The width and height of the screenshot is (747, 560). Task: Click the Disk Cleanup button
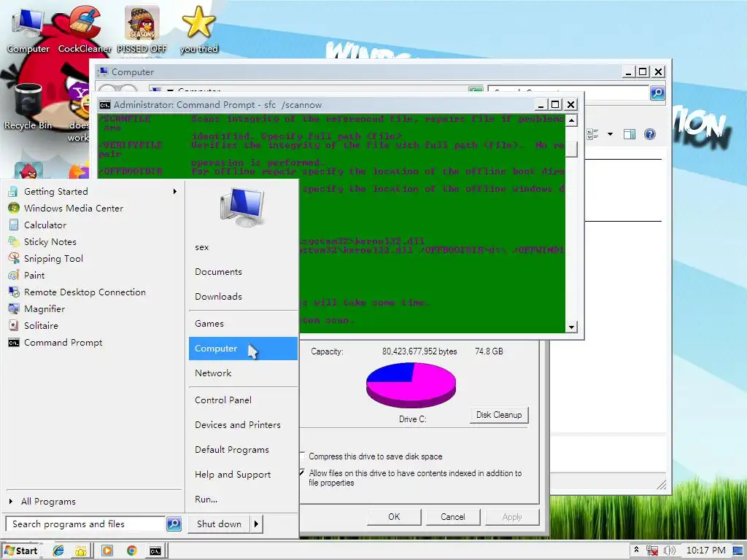tap(499, 415)
